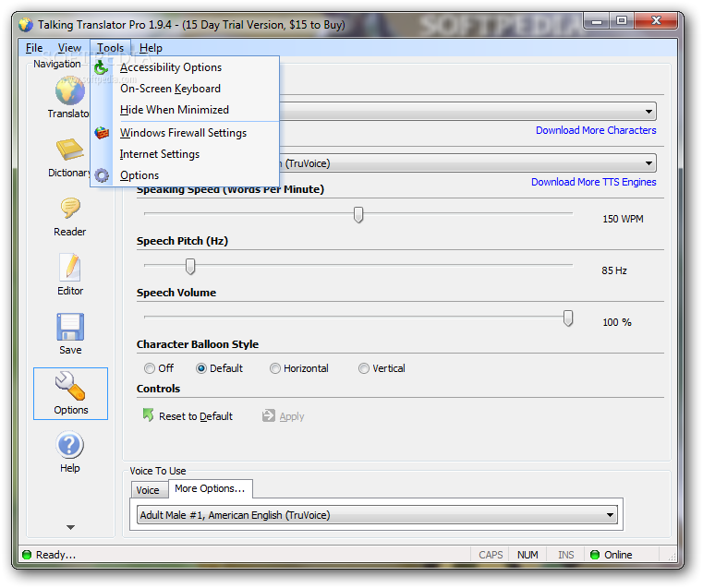Switch to the Voice tab

point(150,490)
